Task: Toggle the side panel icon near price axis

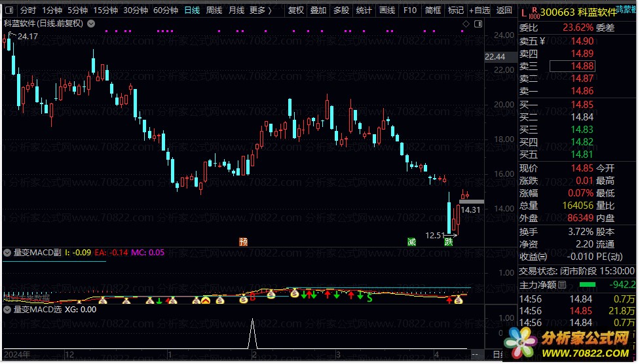Action: (x=478, y=24)
